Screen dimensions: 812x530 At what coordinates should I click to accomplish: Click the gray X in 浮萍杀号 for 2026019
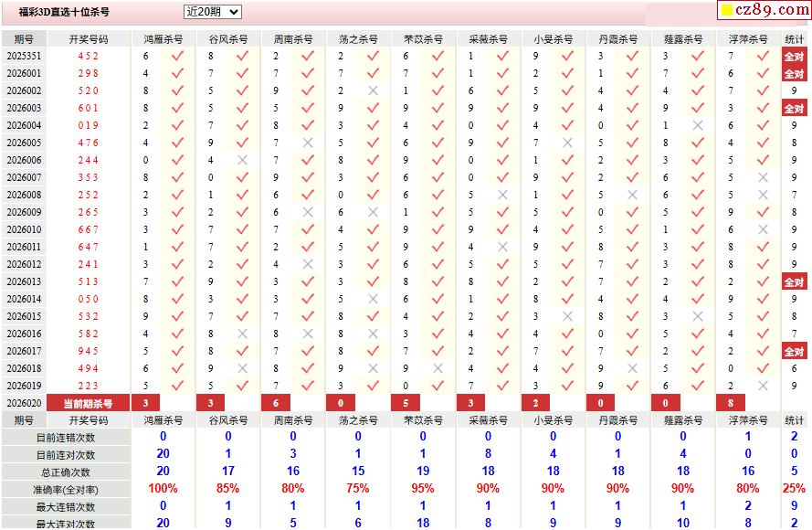tap(763, 386)
